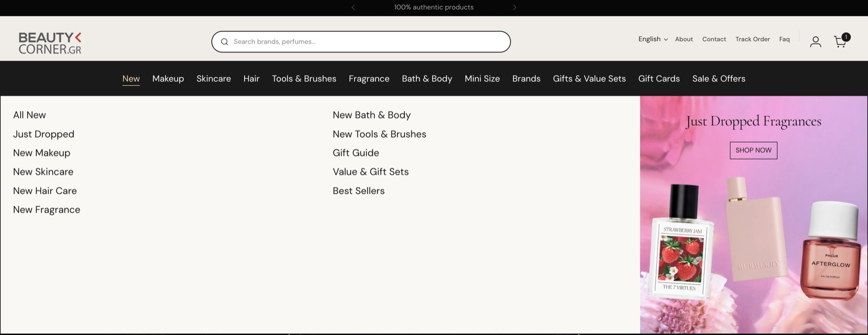This screenshot has width=868, height=335.
Task: Choose New Bath & Body link
Action: click(x=372, y=115)
